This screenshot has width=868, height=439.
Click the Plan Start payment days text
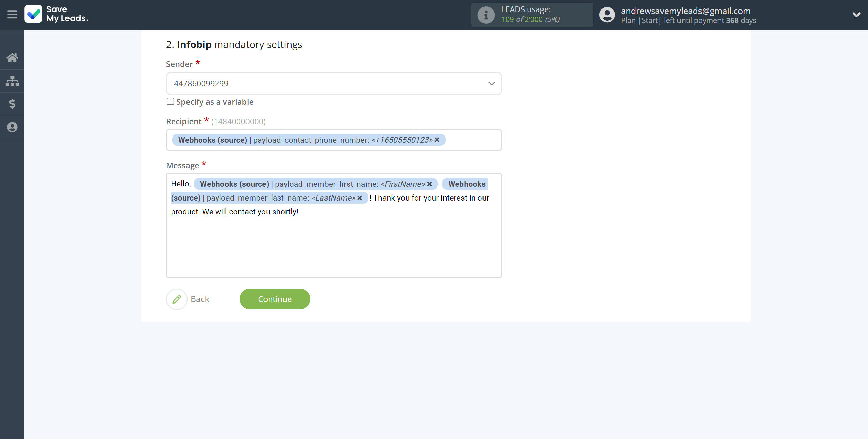pyautogui.click(x=688, y=21)
